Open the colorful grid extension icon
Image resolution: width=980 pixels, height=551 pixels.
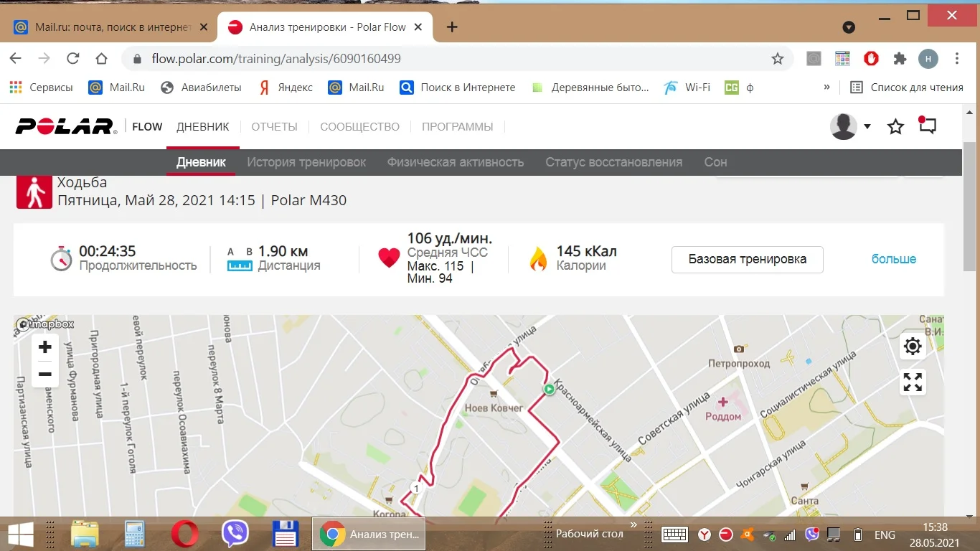[842, 59]
